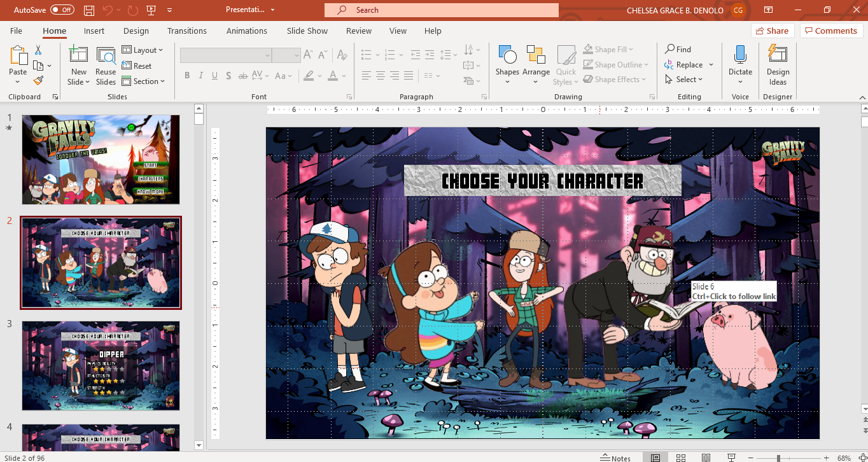Toggle Italic formatting

point(201,76)
